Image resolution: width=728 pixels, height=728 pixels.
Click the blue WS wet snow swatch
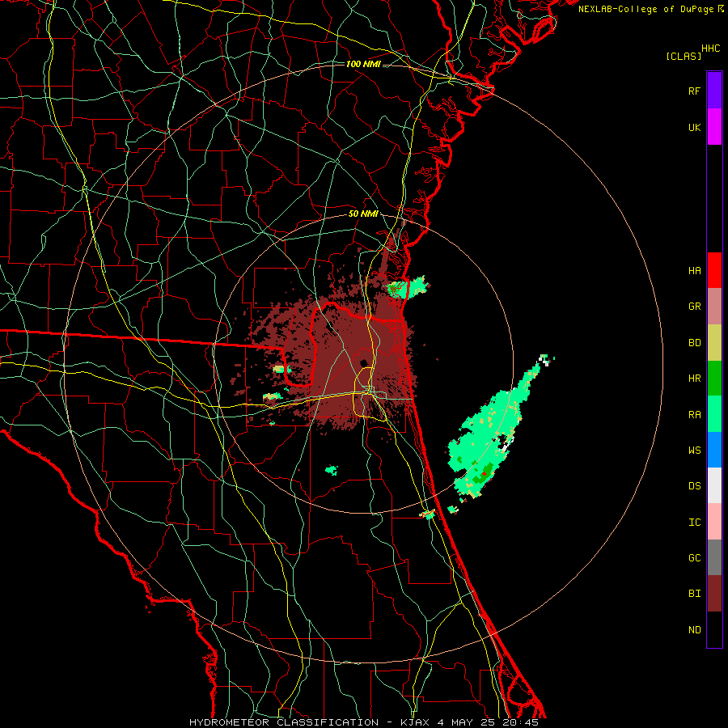click(x=714, y=450)
